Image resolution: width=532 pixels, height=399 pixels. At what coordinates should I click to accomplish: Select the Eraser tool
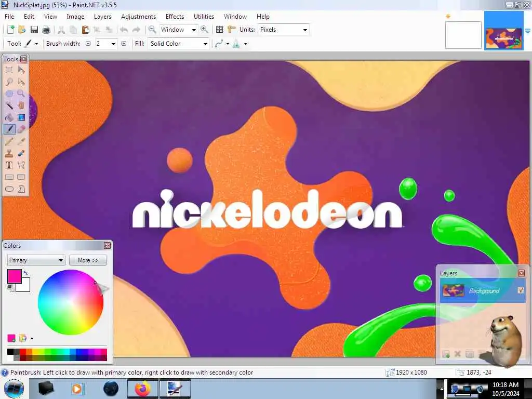21,129
